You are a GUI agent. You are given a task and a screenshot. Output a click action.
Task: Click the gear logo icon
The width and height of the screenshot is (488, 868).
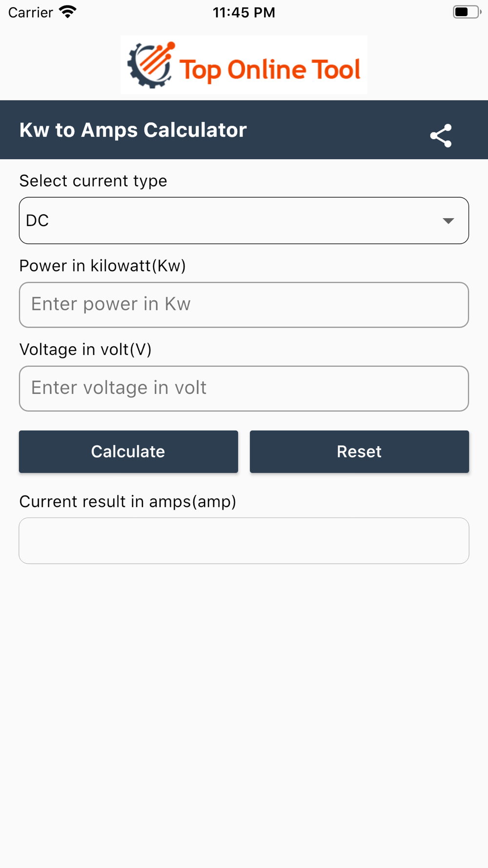[151, 65]
